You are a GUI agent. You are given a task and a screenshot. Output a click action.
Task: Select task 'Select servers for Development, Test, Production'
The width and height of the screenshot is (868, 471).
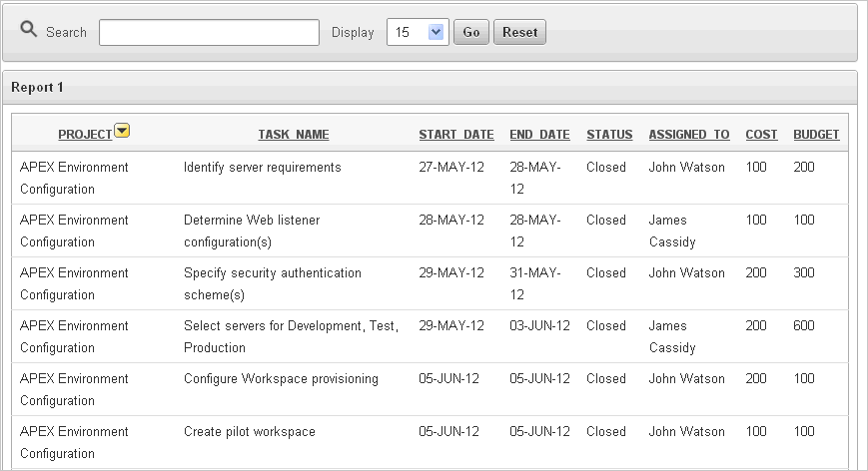[292, 336]
